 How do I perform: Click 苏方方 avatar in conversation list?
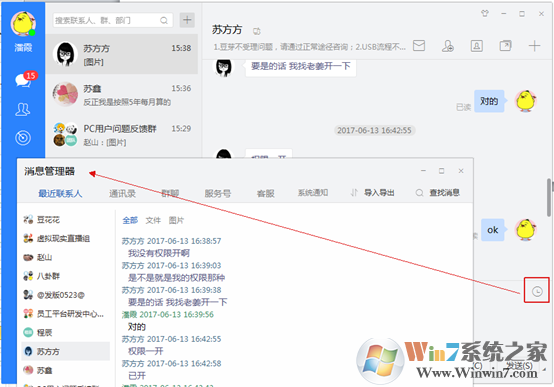pyautogui.click(x=65, y=54)
